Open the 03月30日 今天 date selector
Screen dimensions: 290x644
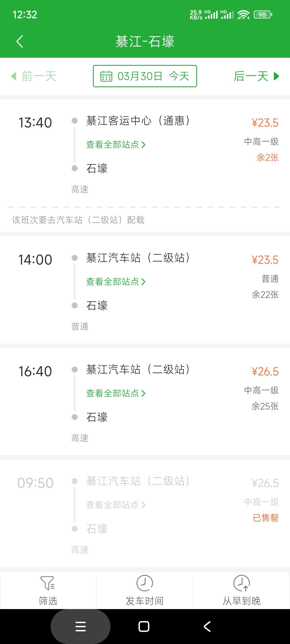click(x=145, y=76)
